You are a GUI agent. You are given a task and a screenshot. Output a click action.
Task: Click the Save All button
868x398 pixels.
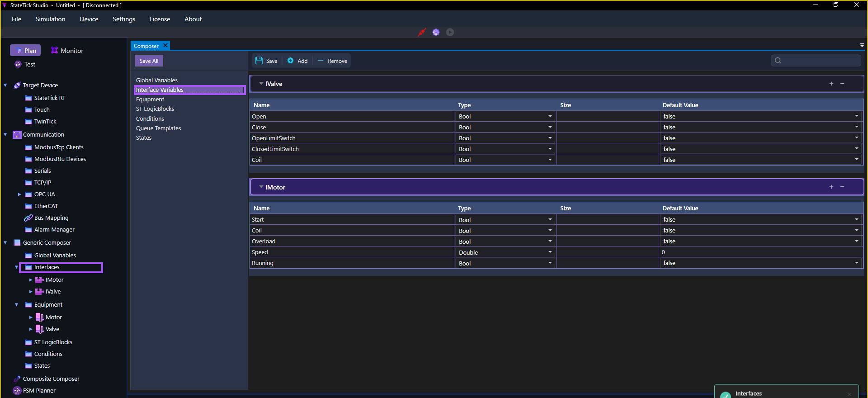click(x=149, y=61)
